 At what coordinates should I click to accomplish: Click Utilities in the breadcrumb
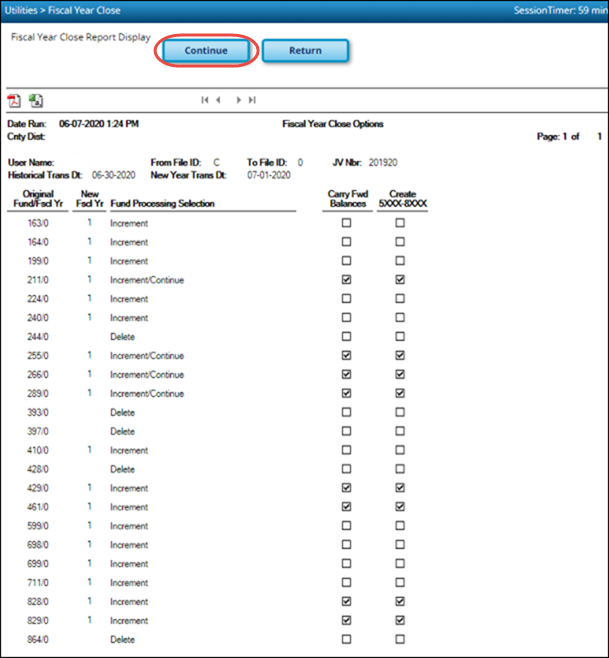pyautogui.click(x=25, y=8)
